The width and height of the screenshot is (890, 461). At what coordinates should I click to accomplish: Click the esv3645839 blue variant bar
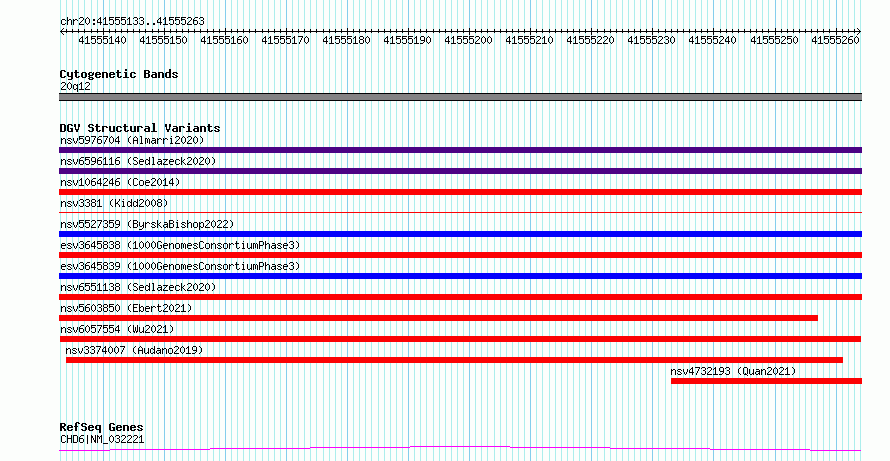460,276
